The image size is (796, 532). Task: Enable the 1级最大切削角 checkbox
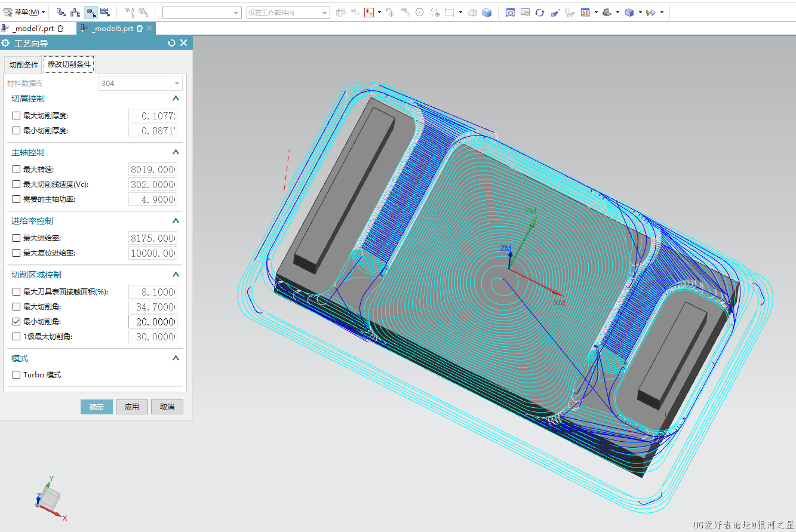pos(17,337)
